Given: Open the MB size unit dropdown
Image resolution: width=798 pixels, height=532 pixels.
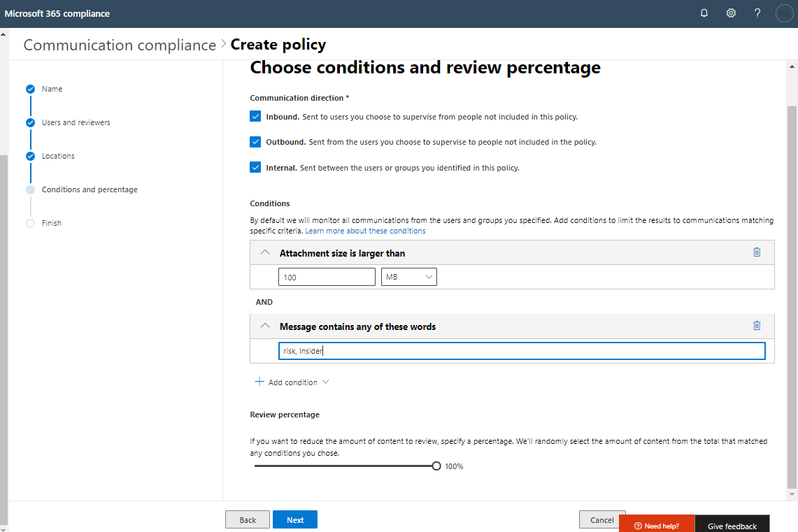Looking at the screenshot, I should 409,278.
